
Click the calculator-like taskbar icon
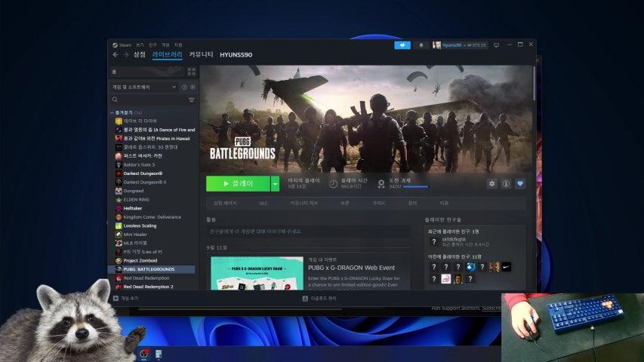(159, 354)
